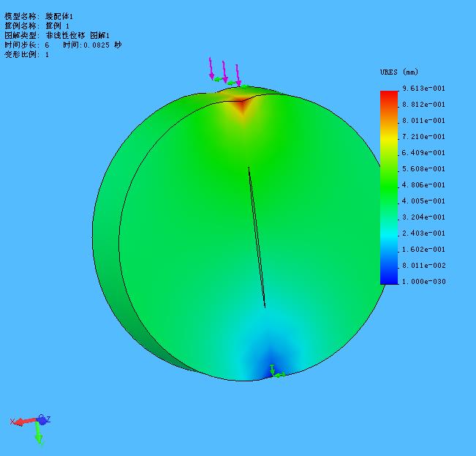This screenshot has width=476, height=456.
Task: Click the 变形比例: 1 deformation scale text
Action: (27, 55)
